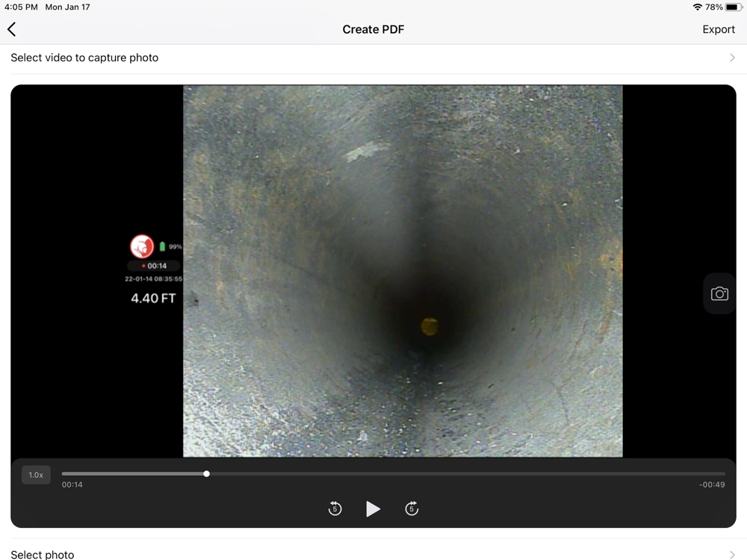Viewport: 747px width, 560px height.
Task: Click the unplayed part of the timeline
Action: pyautogui.click(x=463, y=473)
